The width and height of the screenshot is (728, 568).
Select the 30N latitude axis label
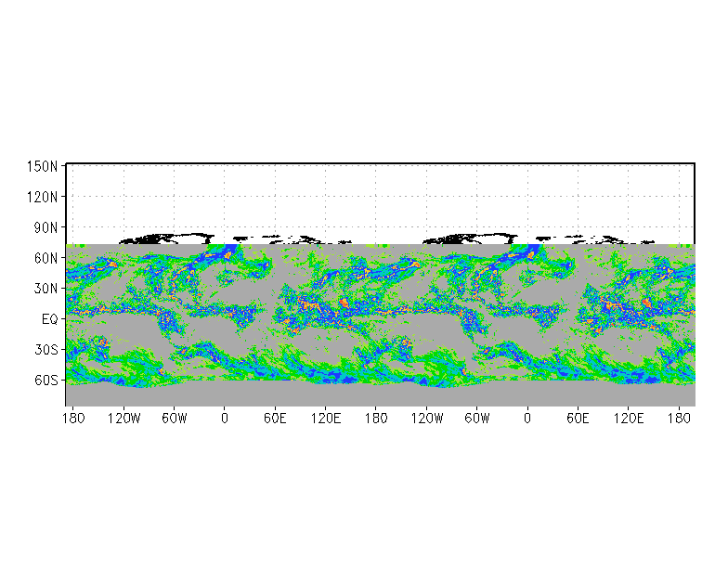click(45, 288)
